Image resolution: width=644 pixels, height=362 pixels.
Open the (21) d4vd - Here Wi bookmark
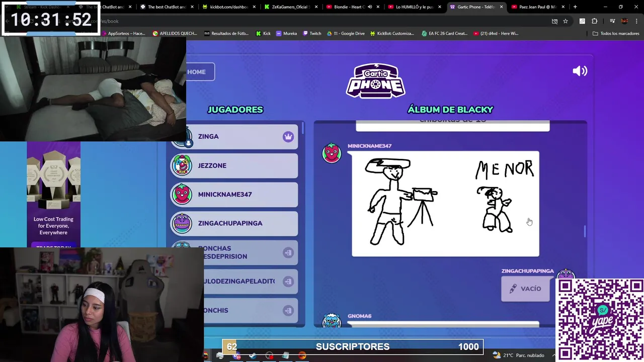click(496, 34)
